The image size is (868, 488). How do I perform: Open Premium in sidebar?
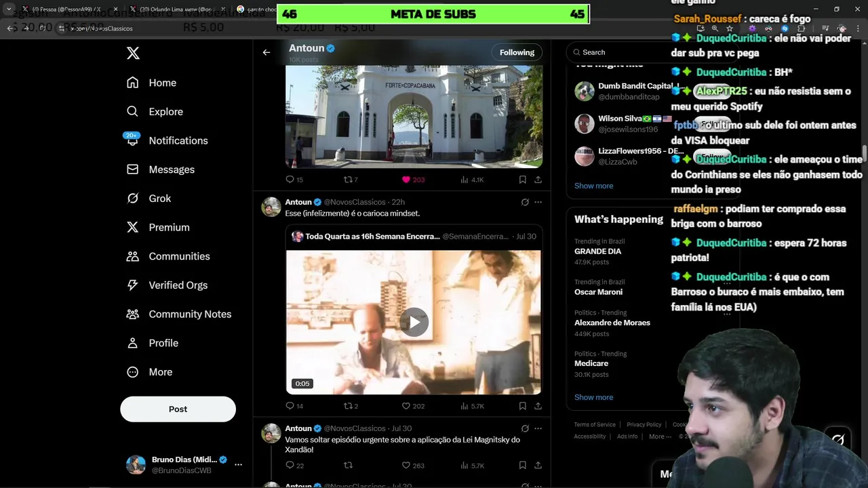(159, 228)
